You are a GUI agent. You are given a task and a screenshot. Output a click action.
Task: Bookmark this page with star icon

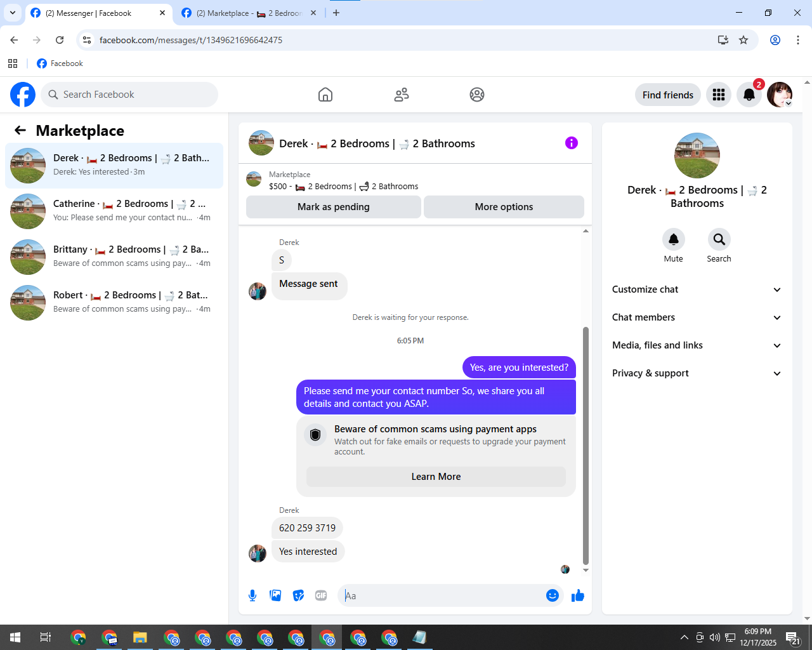click(x=743, y=40)
